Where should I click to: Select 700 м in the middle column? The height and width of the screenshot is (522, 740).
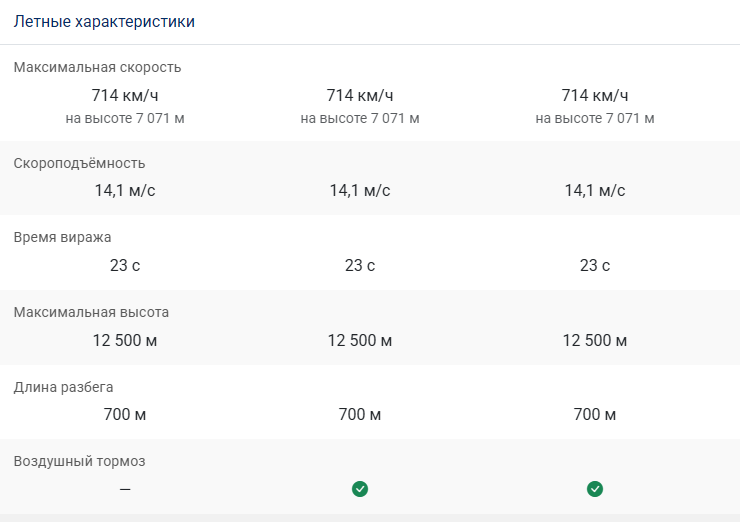[x=360, y=415]
